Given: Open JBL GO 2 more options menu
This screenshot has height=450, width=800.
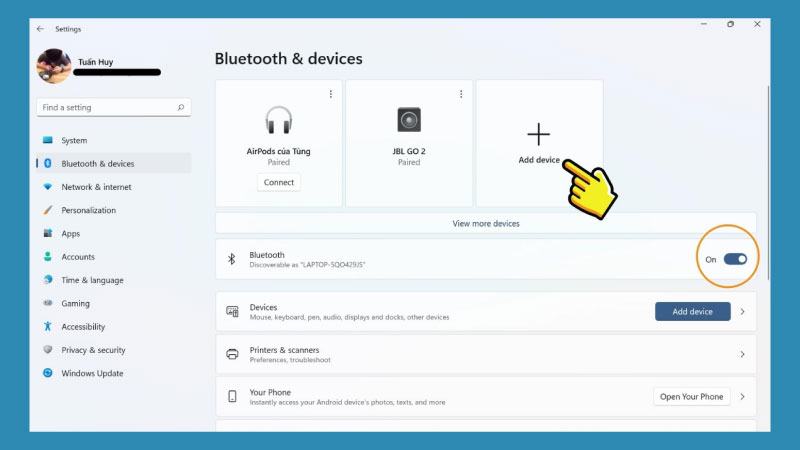Looking at the screenshot, I should point(461,94).
